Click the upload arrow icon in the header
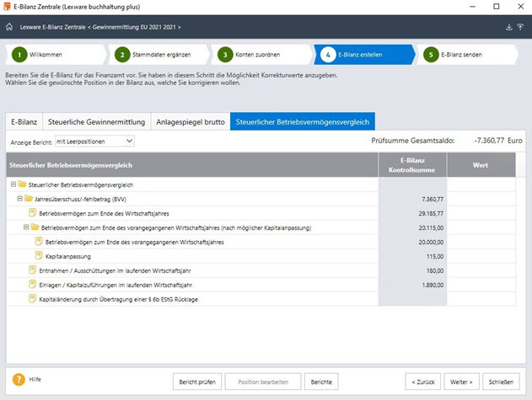 [x=520, y=27]
